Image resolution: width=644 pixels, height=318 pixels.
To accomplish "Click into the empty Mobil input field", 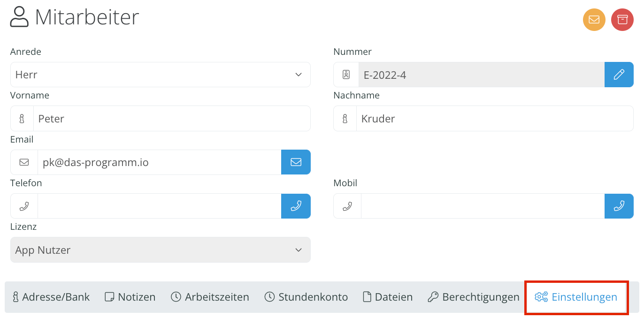I will pyautogui.click(x=483, y=206).
